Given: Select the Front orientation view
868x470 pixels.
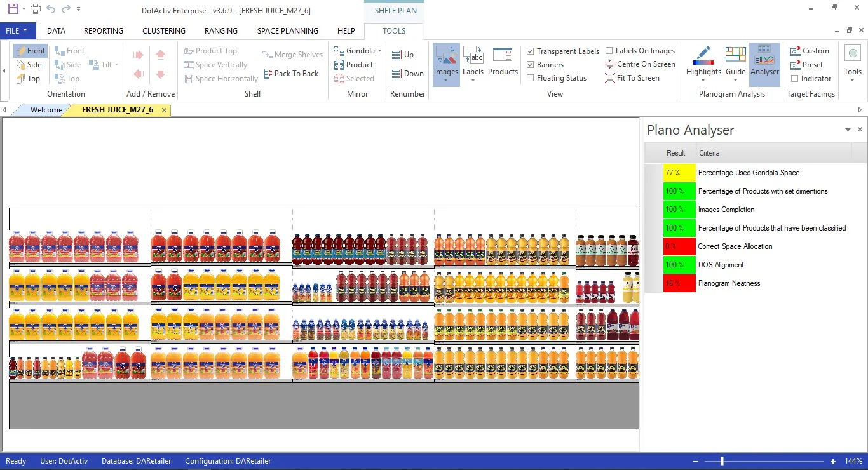Looking at the screenshot, I should [31, 51].
